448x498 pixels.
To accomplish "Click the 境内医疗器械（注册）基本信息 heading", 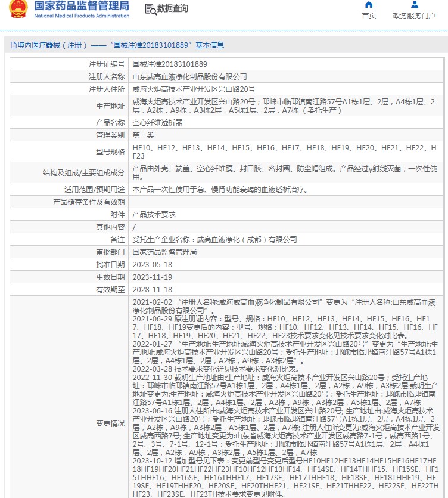I will pos(120,45).
